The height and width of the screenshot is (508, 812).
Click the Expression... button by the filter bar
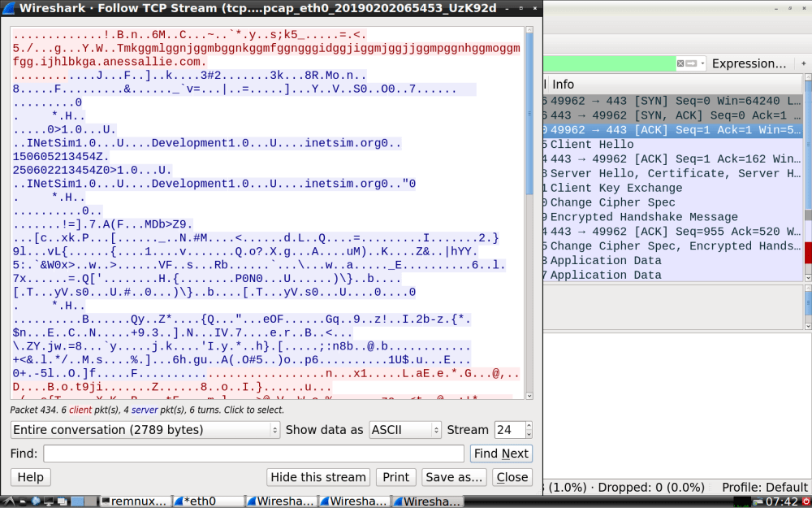pos(749,63)
